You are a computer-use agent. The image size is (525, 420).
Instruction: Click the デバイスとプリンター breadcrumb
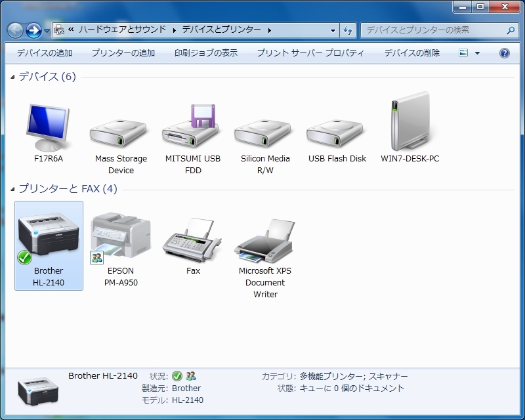click(x=221, y=30)
